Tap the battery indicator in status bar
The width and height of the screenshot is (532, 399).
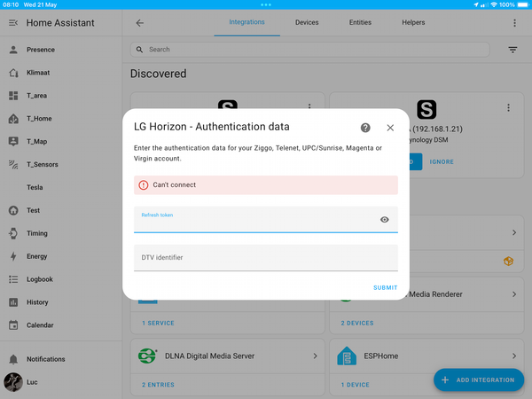(x=523, y=4)
